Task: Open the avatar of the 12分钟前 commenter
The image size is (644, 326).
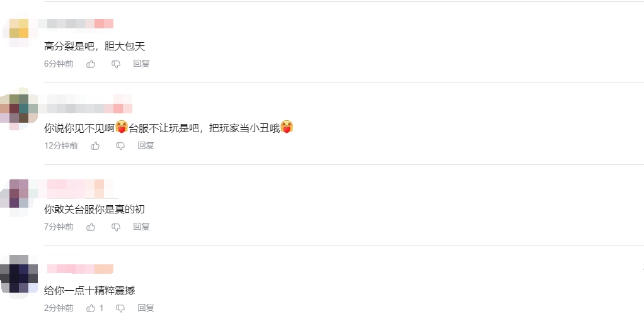Action: pos(19,109)
